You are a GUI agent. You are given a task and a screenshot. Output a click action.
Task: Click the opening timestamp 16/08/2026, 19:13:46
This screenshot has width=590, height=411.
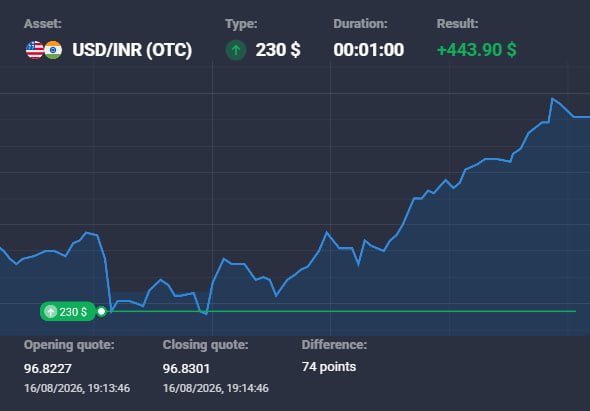tap(77, 388)
